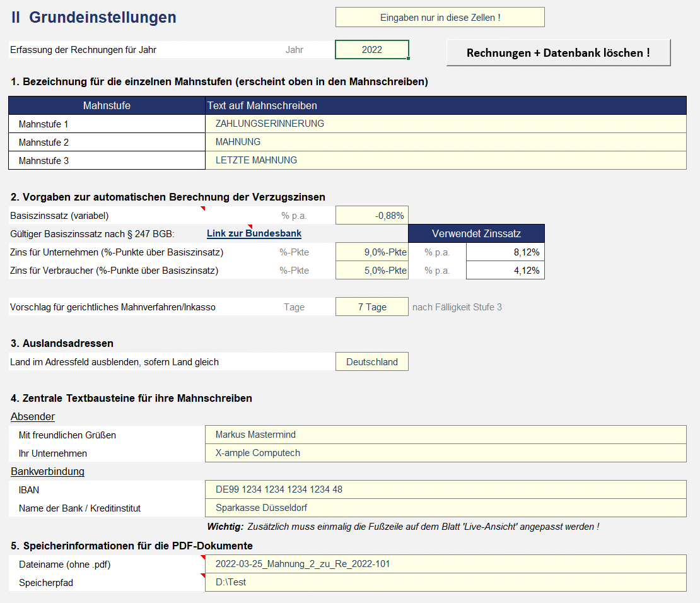Select the Jahr input cell showing 2022
The width and height of the screenshot is (700, 603).
pyautogui.click(x=372, y=50)
